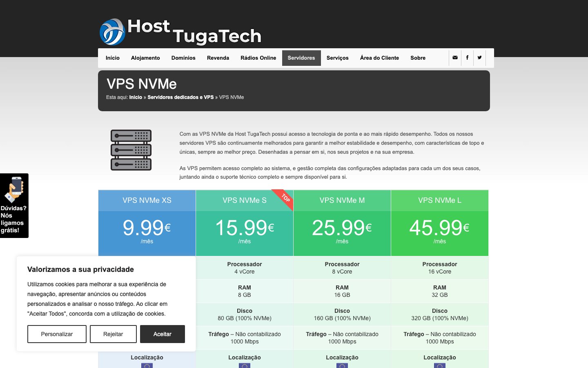Select the VPS NVMe L plan header
The image size is (588, 368).
440,200
